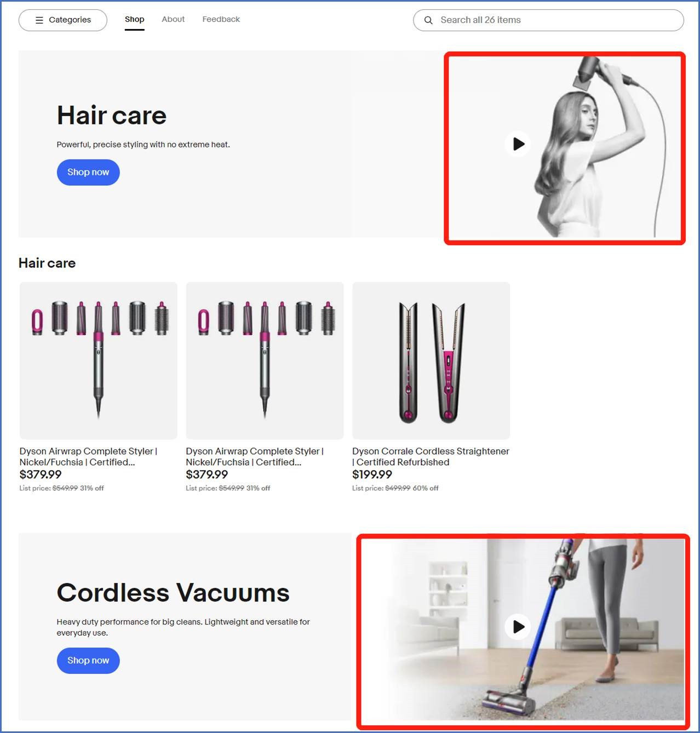Go to the Feedback tab
The width and height of the screenshot is (700, 733).
[x=221, y=19]
